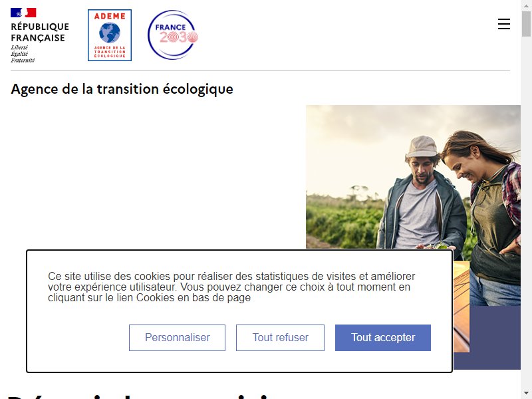Click the République Française logo

[40, 36]
